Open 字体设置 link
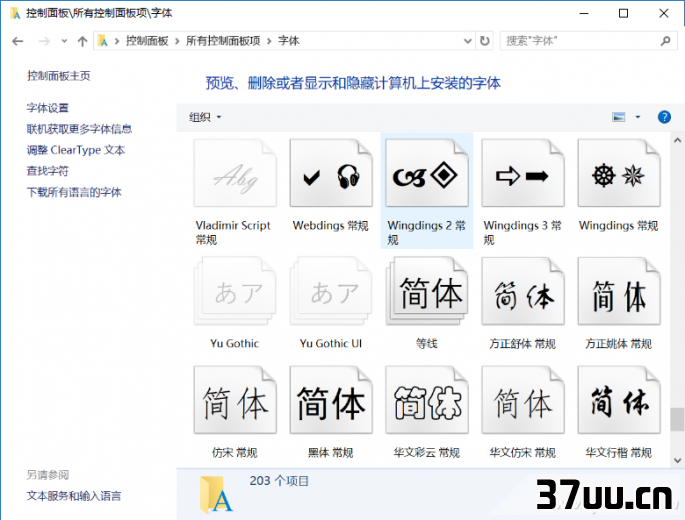This screenshot has width=685, height=520. click(48, 107)
